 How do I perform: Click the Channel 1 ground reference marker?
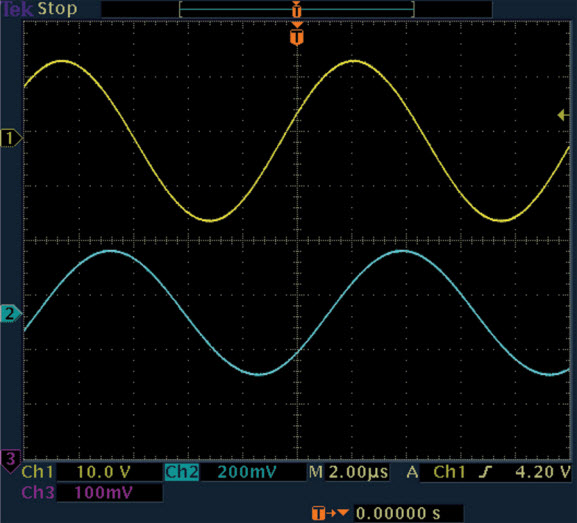(11, 138)
